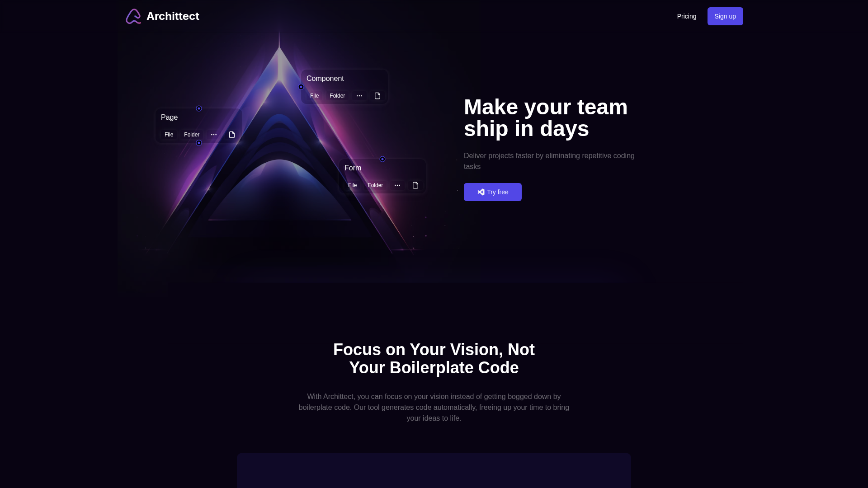Click the connector dot above Form card
The height and width of the screenshot is (488, 868).
pyautogui.click(x=382, y=159)
